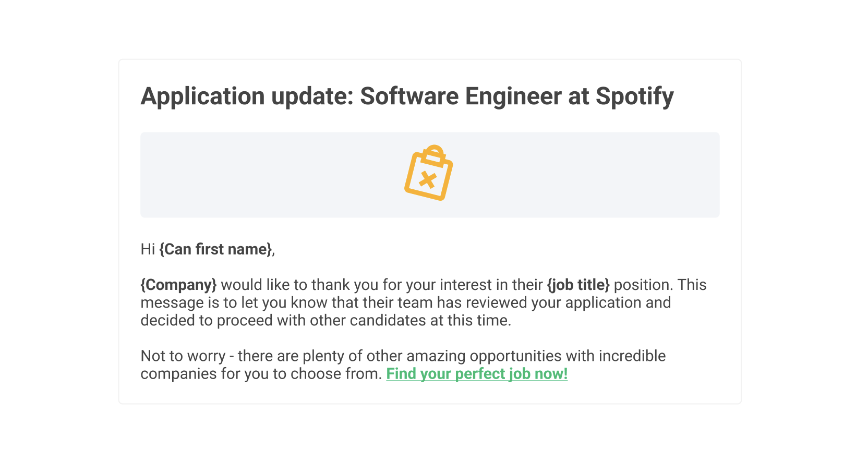Click the 'Application update' heading text
The height and width of the screenshot is (462, 868).
tap(247, 96)
